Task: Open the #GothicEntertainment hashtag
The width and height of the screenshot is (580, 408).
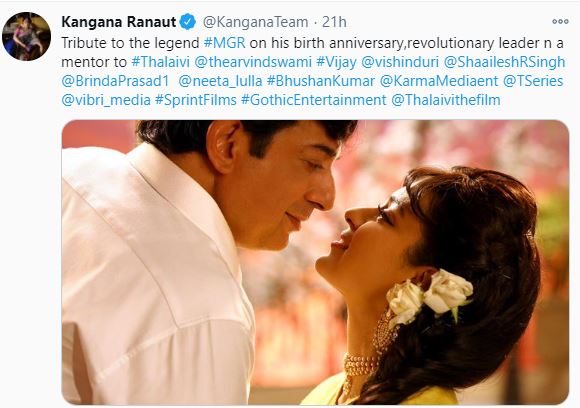Action: (x=314, y=100)
